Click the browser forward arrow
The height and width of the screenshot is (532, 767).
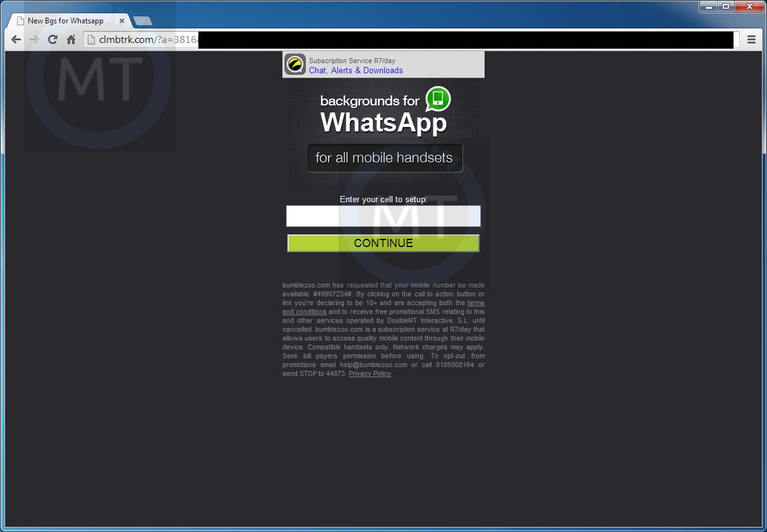point(34,40)
